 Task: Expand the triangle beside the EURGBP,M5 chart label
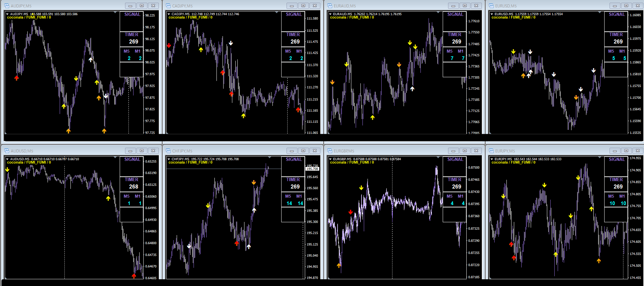pos(330,159)
